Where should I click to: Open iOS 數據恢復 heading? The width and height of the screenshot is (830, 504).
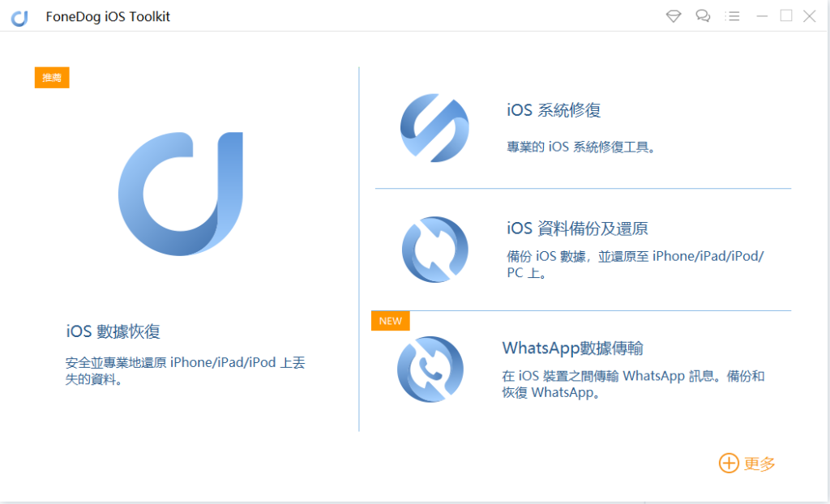(x=113, y=331)
